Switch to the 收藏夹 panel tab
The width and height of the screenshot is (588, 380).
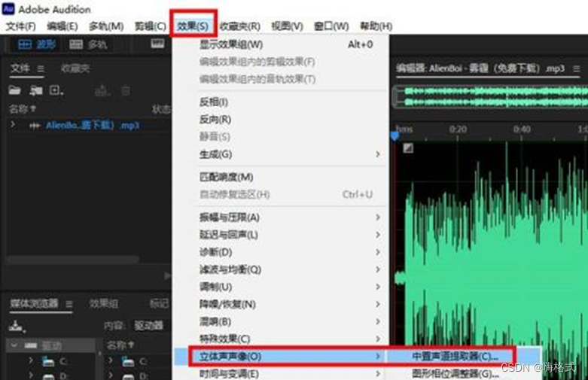[x=75, y=68]
